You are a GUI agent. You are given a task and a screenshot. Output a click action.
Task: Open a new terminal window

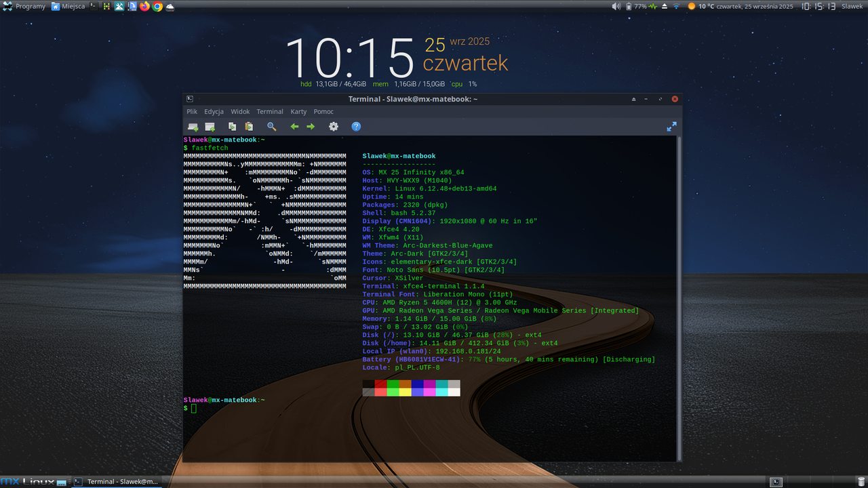tap(210, 127)
